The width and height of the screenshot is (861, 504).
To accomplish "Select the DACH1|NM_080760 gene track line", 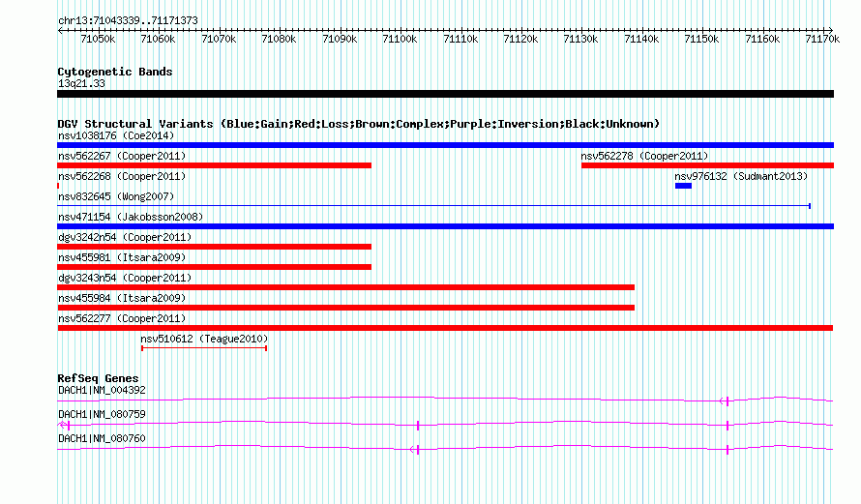I will pyautogui.click(x=445, y=448).
